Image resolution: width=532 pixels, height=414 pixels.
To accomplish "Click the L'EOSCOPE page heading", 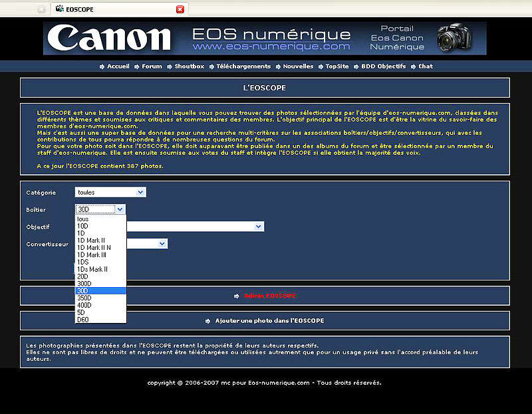I will pyautogui.click(x=264, y=88).
